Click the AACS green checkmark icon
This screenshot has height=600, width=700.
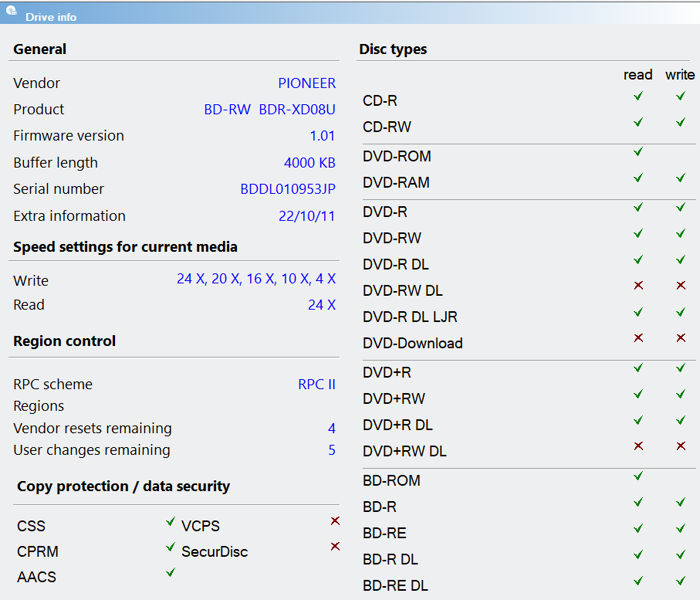pyautogui.click(x=171, y=572)
